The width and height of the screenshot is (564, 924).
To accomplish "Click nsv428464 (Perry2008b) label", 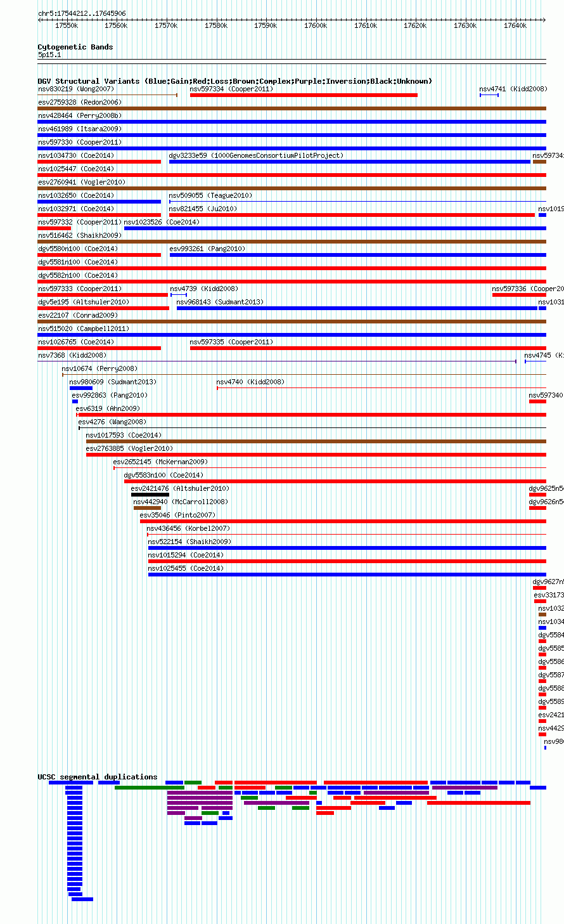I will [80, 115].
